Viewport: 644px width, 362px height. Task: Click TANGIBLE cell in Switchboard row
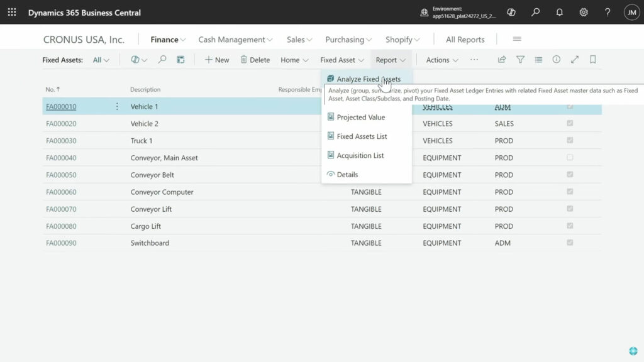[x=366, y=243]
